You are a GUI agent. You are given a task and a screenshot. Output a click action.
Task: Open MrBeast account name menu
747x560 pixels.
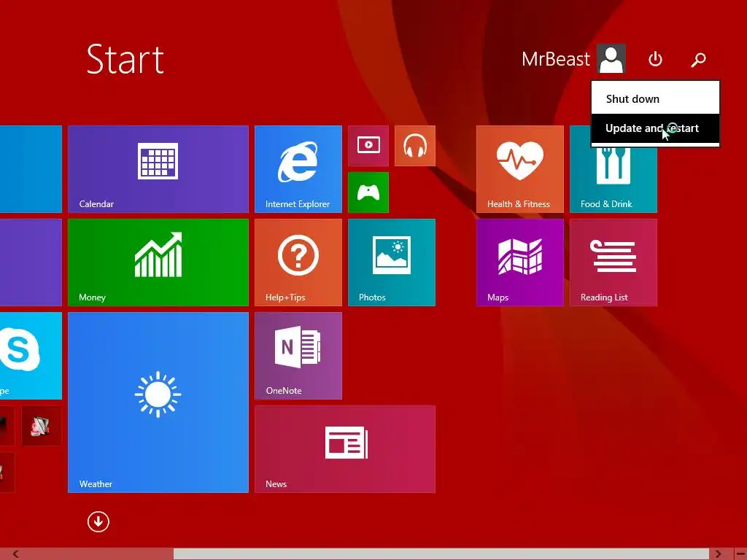[556, 59]
